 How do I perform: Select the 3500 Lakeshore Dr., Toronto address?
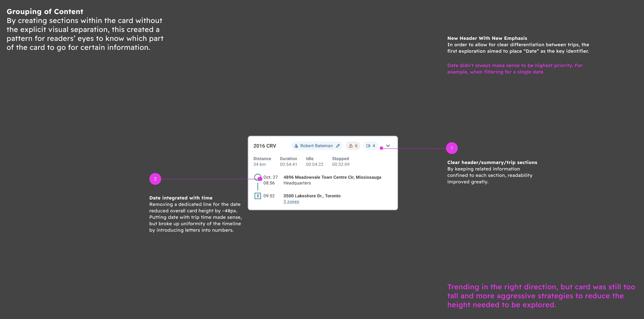[312, 196]
